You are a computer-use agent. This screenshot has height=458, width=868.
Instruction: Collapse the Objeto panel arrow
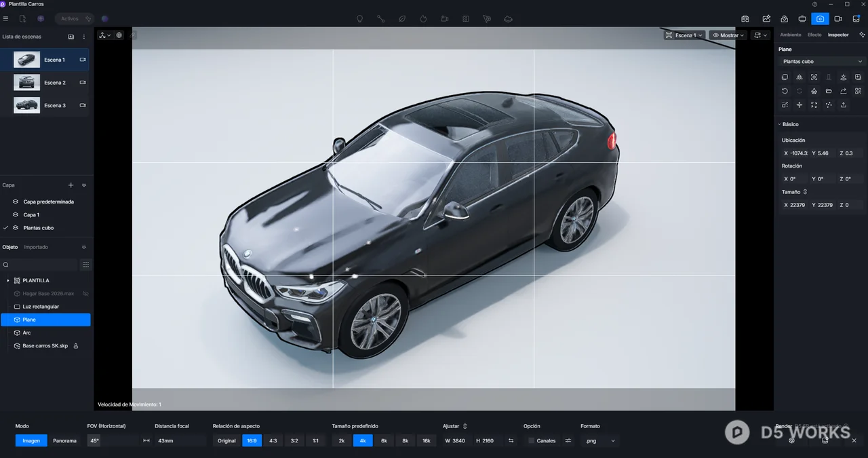point(84,247)
